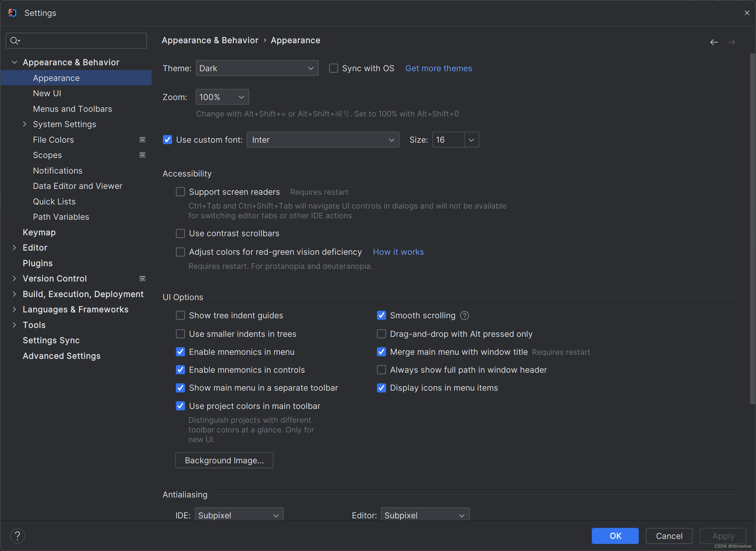Open Data Editor and Viewer settings

(78, 186)
